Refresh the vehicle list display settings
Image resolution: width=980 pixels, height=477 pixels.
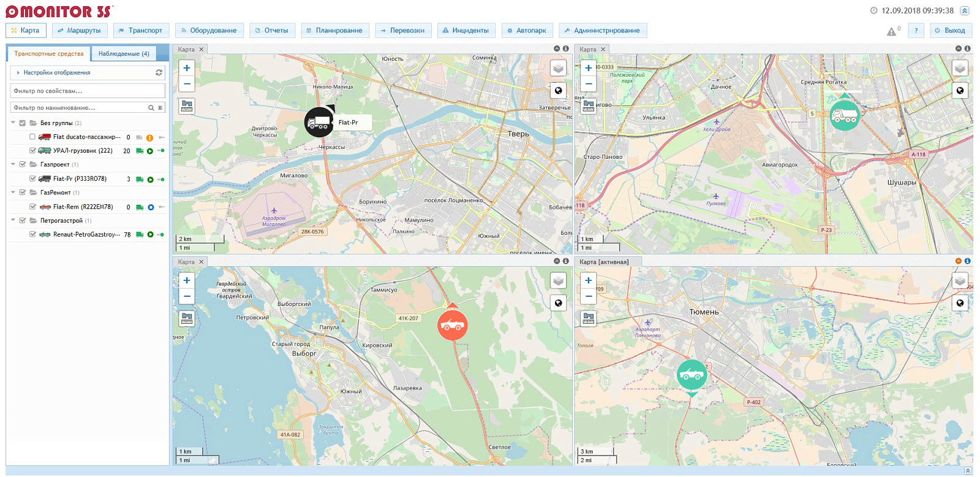coord(159,72)
